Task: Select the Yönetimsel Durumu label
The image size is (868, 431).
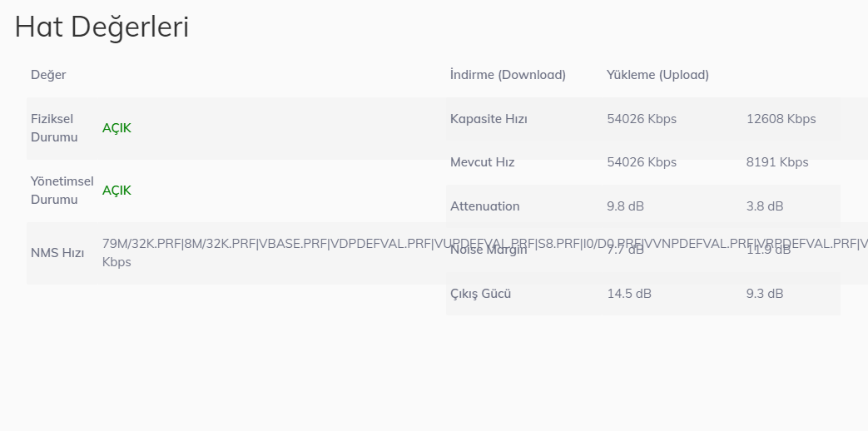Action: tap(62, 191)
